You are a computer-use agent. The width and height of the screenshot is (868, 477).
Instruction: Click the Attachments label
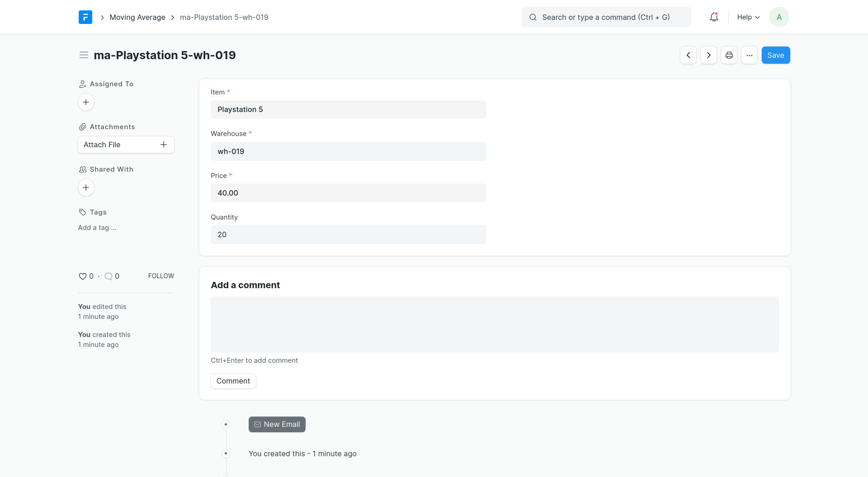[x=112, y=127]
